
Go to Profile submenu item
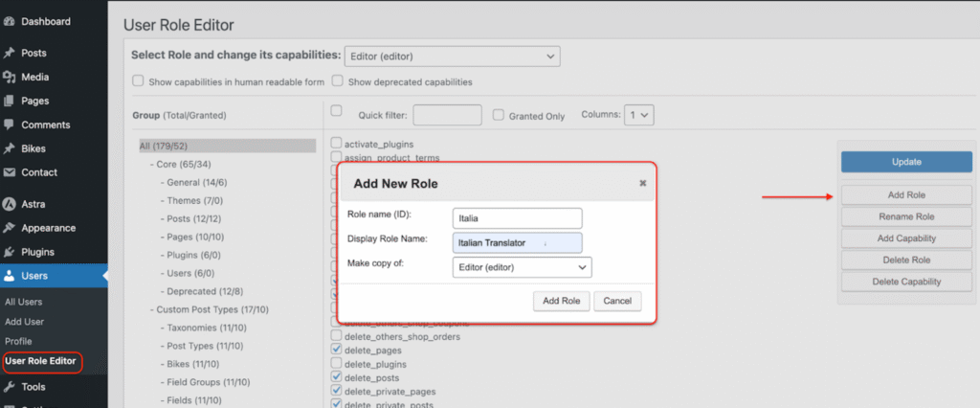(18, 341)
